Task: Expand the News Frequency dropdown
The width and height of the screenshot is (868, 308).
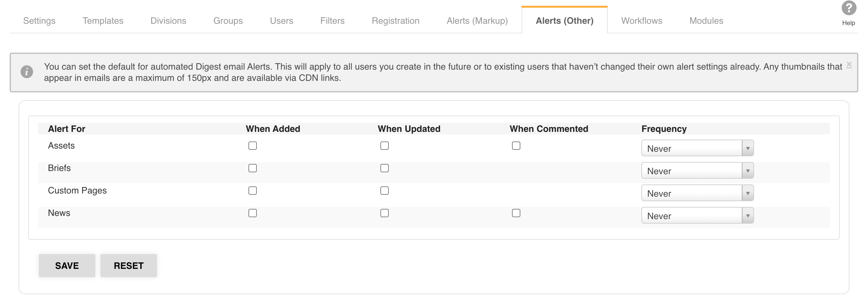Action: click(x=697, y=216)
